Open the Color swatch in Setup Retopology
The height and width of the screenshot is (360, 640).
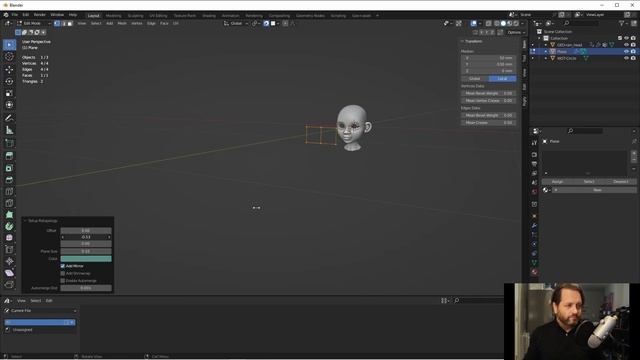pyautogui.click(x=86, y=259)
